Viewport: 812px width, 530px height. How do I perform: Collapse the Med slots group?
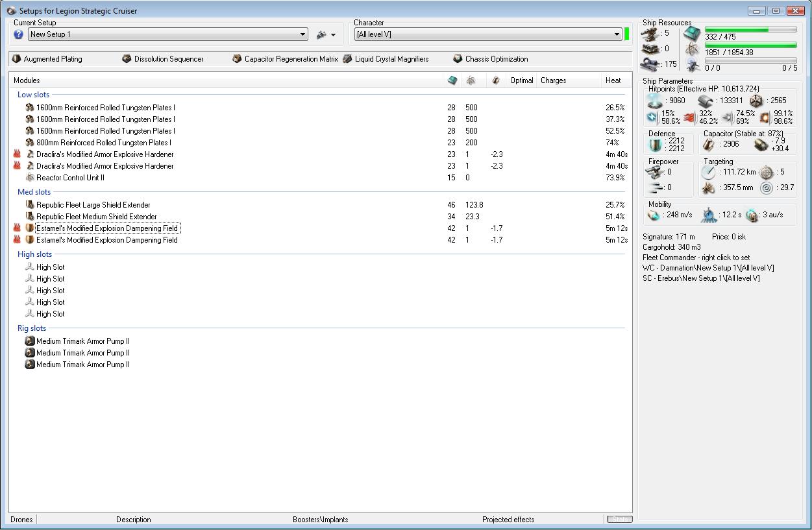tap(34, 192)
